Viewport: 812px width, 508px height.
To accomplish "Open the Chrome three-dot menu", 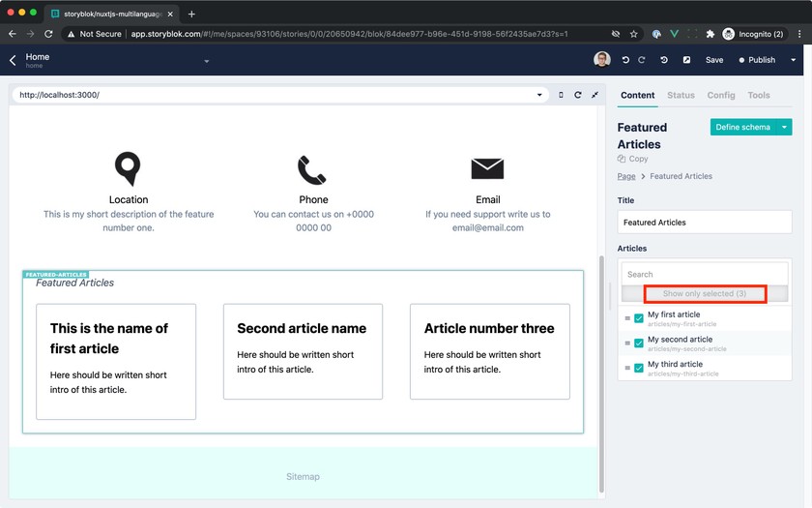I will 799,34.
